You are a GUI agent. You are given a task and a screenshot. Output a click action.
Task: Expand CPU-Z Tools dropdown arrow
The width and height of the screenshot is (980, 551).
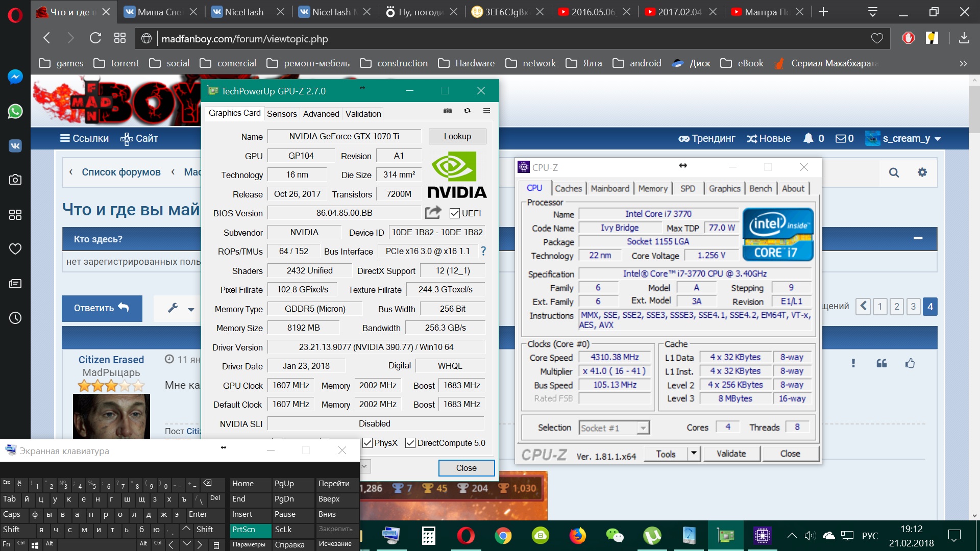pyautogui.click(x=693, y=454)
